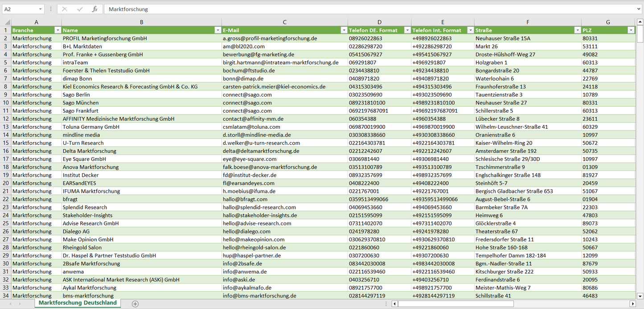Open the PLZ column filter dropdown
This screenshot has height=309, width=644.
631,30
